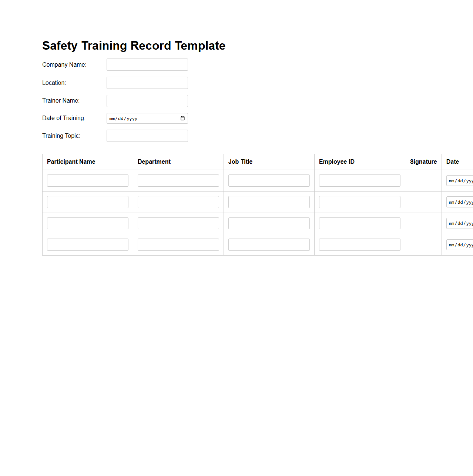Image resolution: width=473 pixels, height=476 pixels.
Task: Click the fourth row Employee ID field
Action: pos(359,244)
